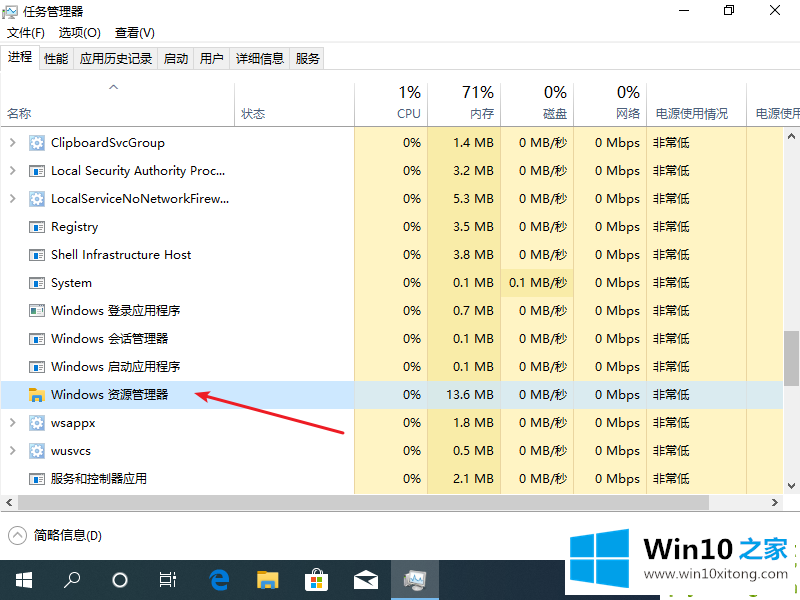Switch to the 详细信息 tab
Image resolution: width=800 pixels, height=600 pixels.
tap(260, 59)
